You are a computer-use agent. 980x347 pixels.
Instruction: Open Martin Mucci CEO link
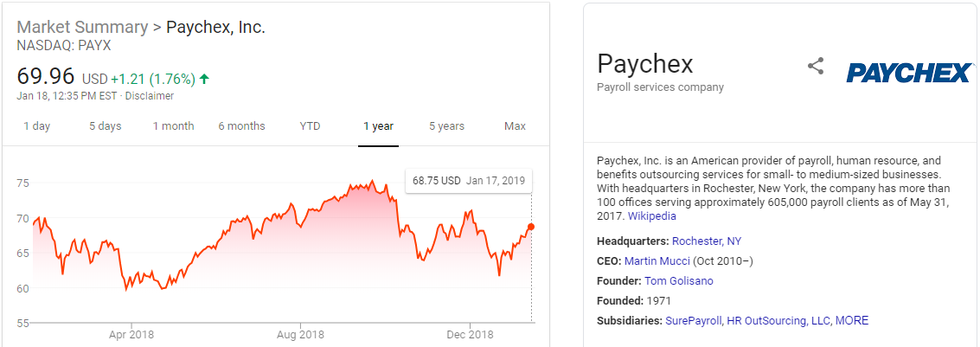[657, 261]
